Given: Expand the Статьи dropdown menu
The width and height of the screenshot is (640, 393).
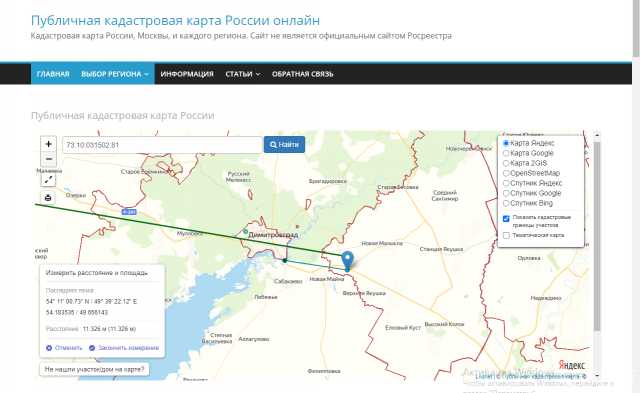Looking at the screenshot, I should [x=242, y=74].
